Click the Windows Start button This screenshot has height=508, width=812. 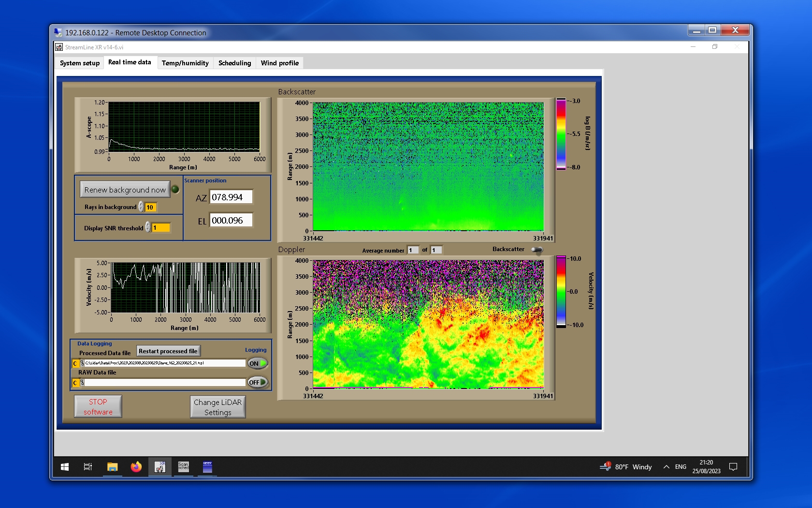(x=65, y=467)
